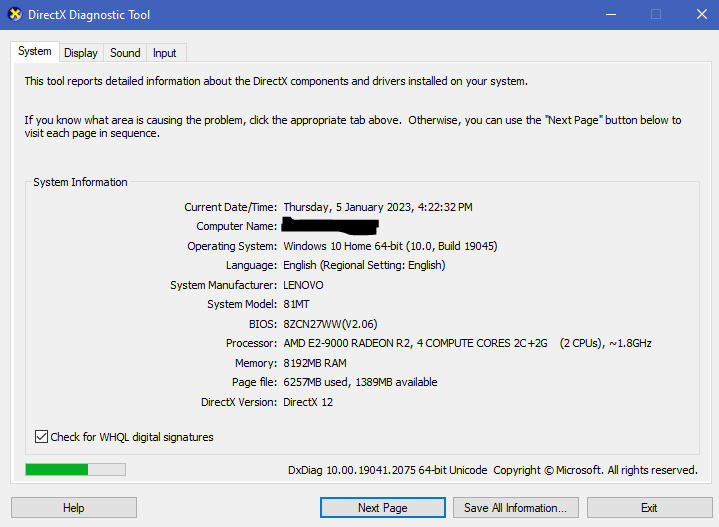Click the redacted Computer Name field
Viewport: 719px width, 527px height.
(x=330, y=226)
